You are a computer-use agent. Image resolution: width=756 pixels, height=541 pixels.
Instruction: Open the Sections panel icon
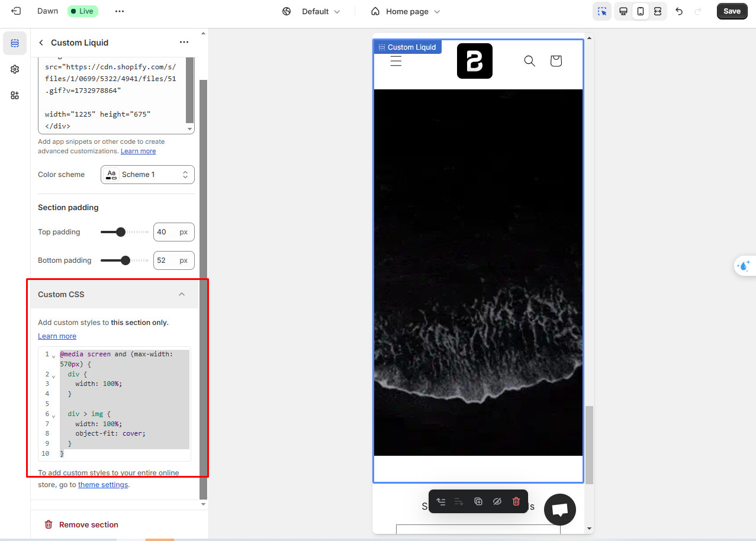[15, 43]
